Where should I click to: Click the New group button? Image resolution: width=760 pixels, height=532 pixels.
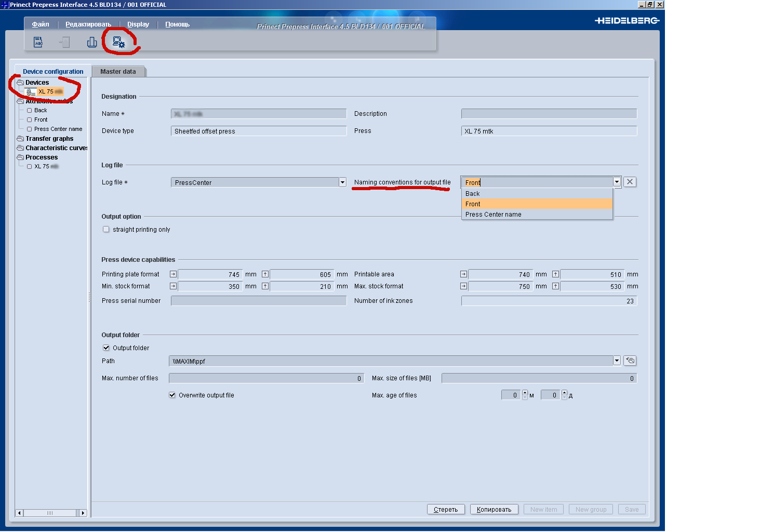(591, 509)
